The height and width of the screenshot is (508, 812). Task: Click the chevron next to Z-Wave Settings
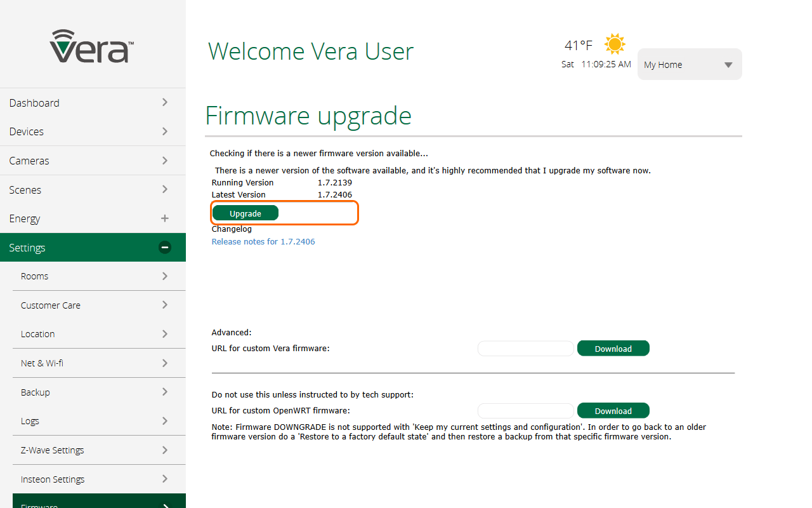point(165,450)
